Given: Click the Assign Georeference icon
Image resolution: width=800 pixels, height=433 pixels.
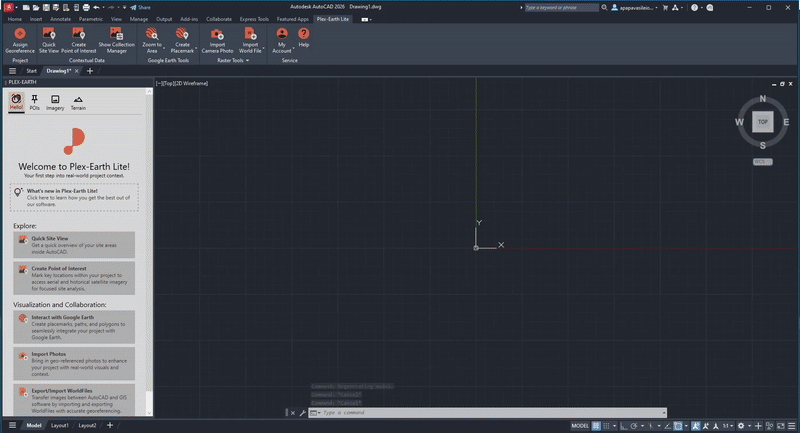Looking at the screenshot, I should (20, 34).
